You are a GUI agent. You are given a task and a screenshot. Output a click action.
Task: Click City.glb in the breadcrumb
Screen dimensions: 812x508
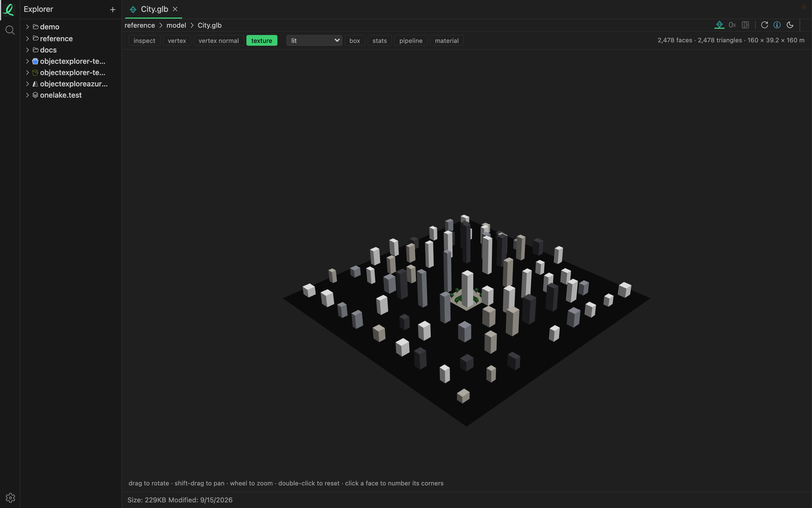(x=209, y=25)
